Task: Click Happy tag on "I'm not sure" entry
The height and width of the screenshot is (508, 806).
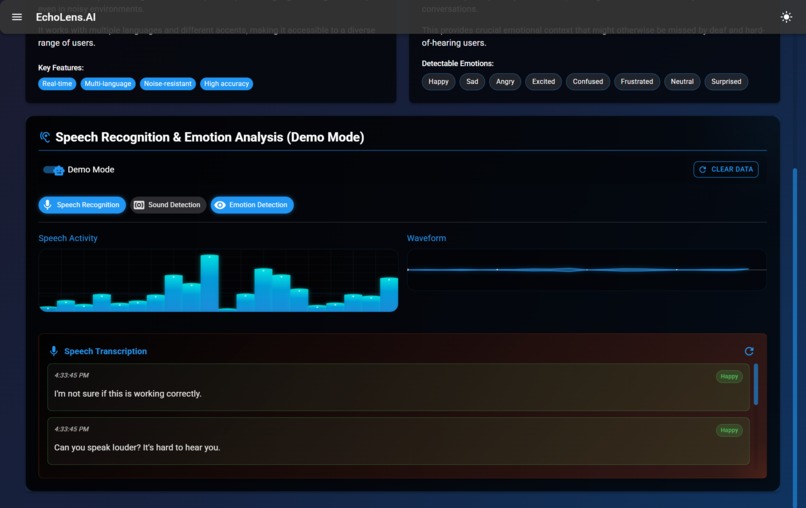Action: click(x=729, y=376)
